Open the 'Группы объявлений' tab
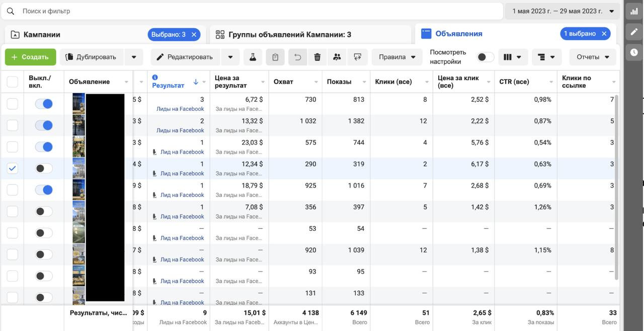 (x=289, y=35)
